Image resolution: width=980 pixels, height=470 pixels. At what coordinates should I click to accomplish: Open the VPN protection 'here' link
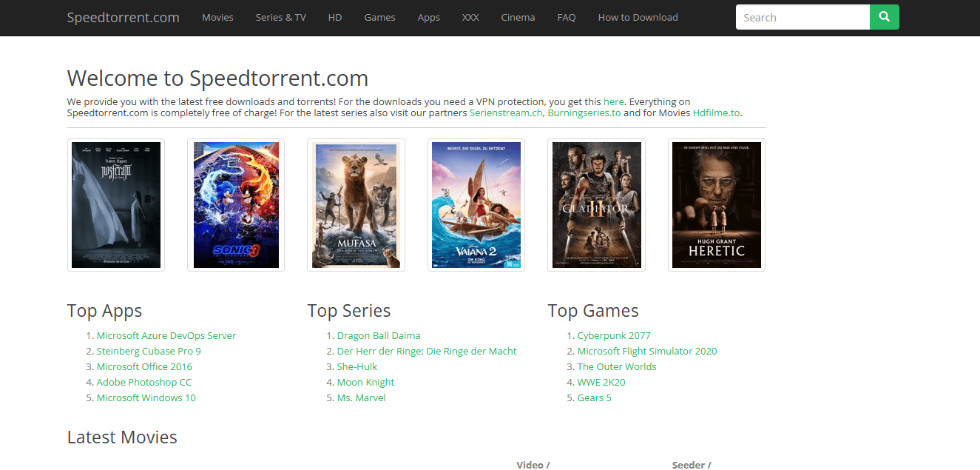[613, 101]
